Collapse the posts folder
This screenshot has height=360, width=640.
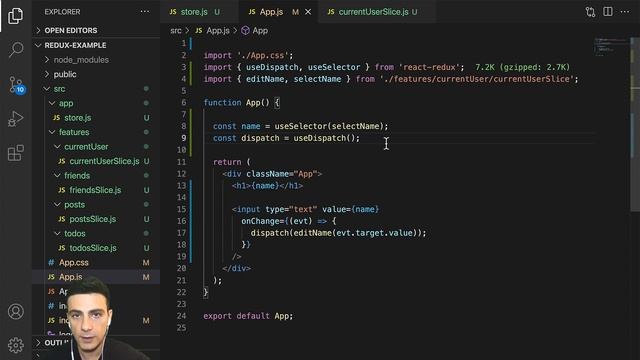(x=96, y=204)
